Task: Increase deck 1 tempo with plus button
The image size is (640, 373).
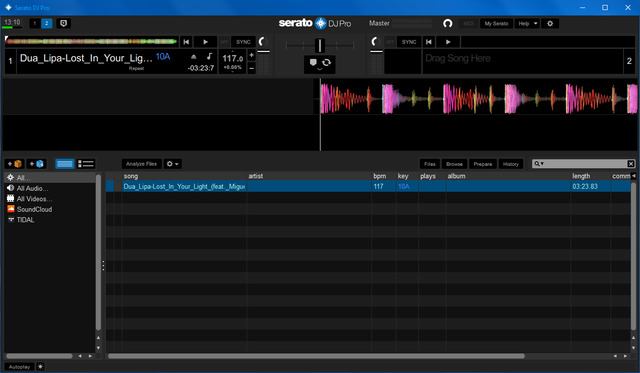Action: 251,55
